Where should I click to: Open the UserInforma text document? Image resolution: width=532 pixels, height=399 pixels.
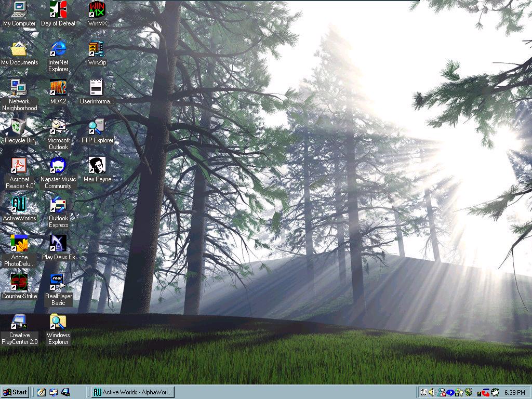click(x=97, y=88)
